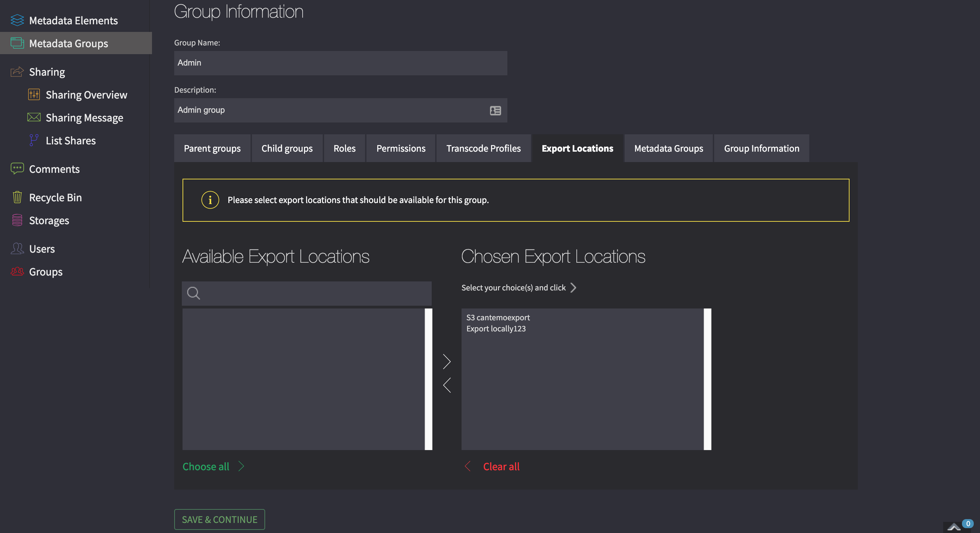Click the Chosen Export Locations list scrollbar

[707, 379]
